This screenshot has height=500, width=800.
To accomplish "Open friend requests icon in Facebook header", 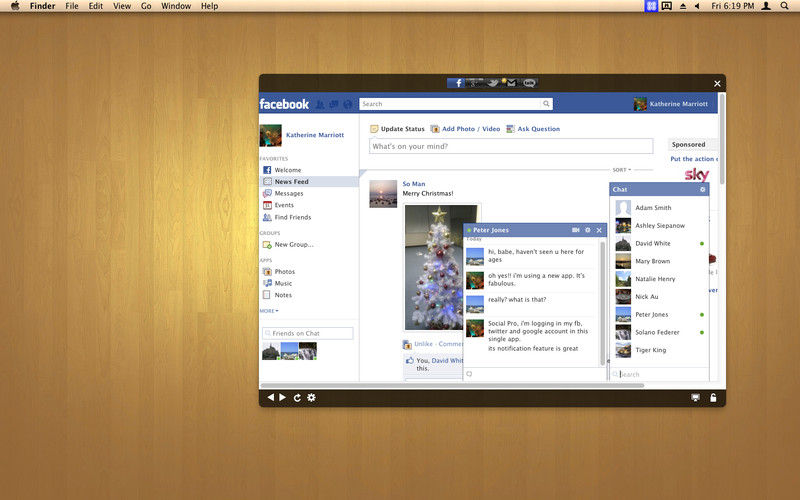I will pyautogui.click(x=320, y=104).
